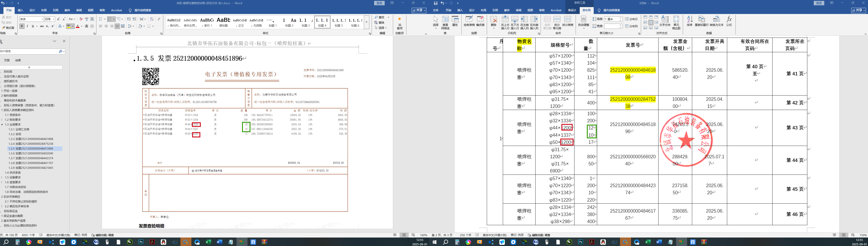
Task: Switch to the 表设计 tab in 文档4
Action: [x=572, y=11]
